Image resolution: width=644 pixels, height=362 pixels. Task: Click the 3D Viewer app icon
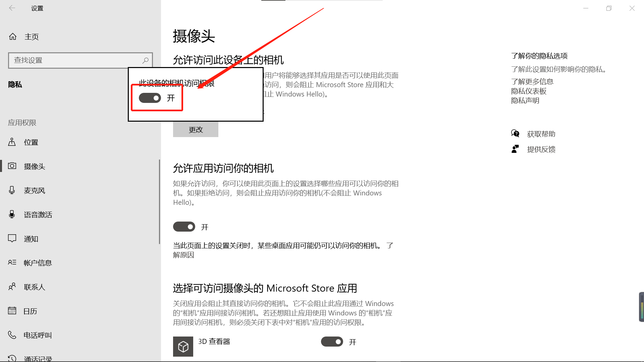click(183, 346)
